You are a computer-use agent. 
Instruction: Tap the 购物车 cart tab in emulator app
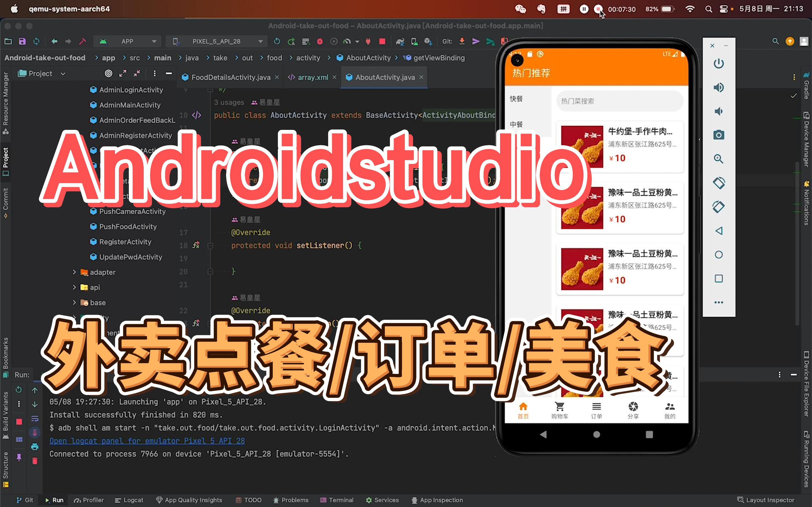(x=559, y=410)
